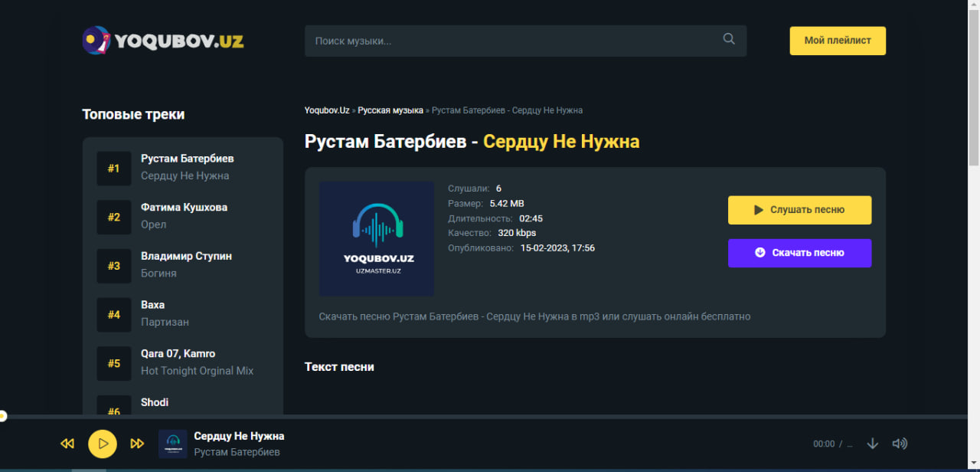
Task: Click the page title Рустам Батербиев - Сердцу Не Нужна
Action: [472, 142]
